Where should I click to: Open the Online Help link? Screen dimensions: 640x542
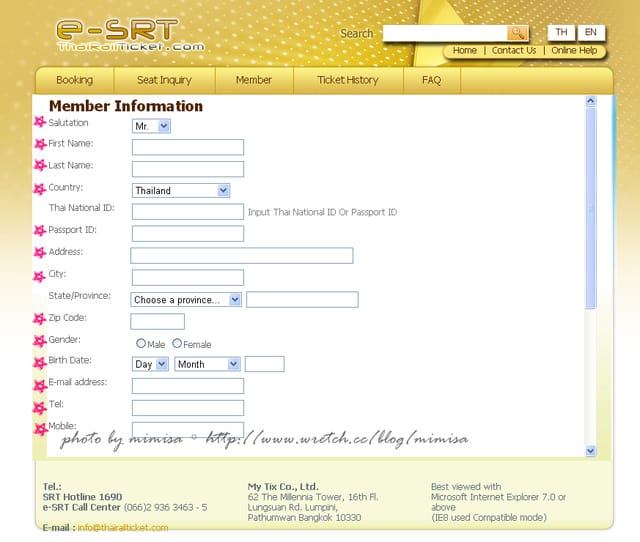point(574,51)
